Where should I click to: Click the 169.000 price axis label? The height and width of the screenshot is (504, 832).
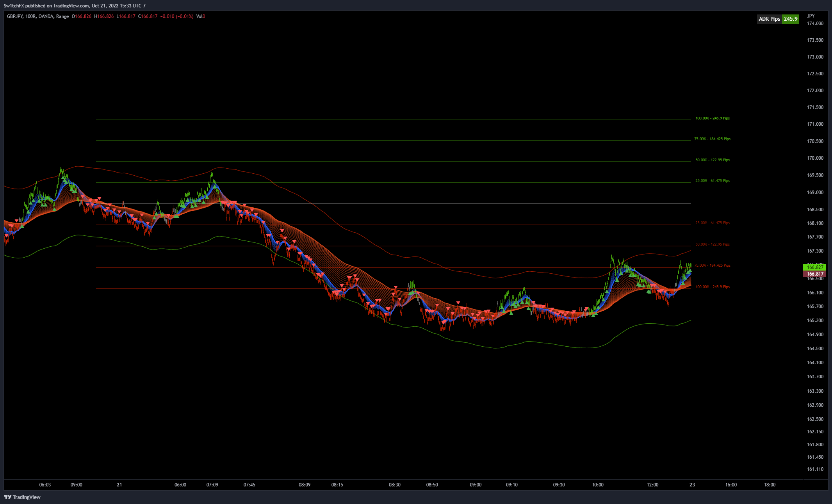815,192
